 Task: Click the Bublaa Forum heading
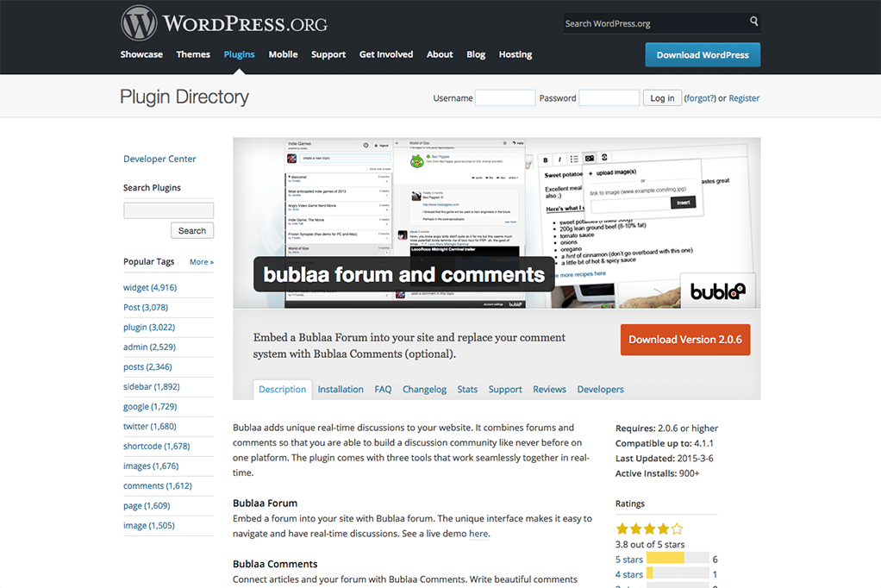(266, 504)
